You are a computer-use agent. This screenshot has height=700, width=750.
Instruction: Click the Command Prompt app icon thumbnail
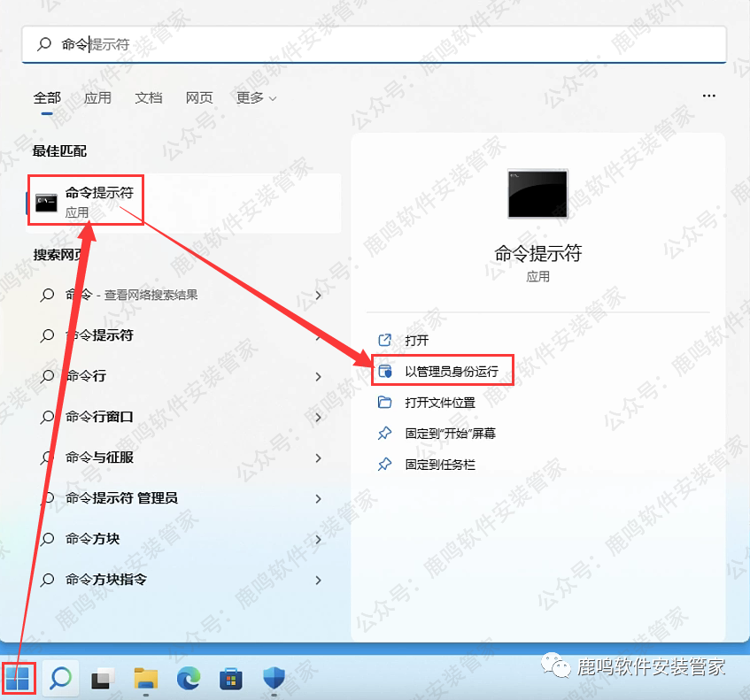[x=537, y=193]
